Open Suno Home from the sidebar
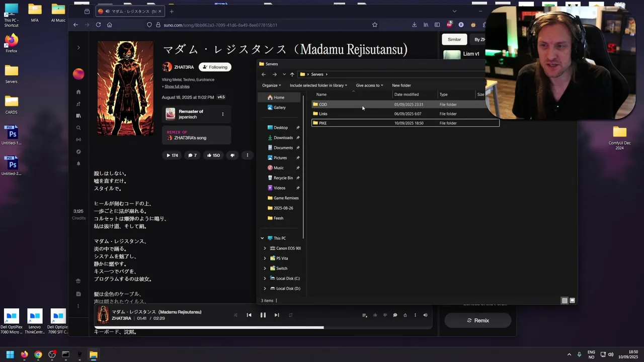Viewport: 644px width, 362px height. tap(78, 92)
